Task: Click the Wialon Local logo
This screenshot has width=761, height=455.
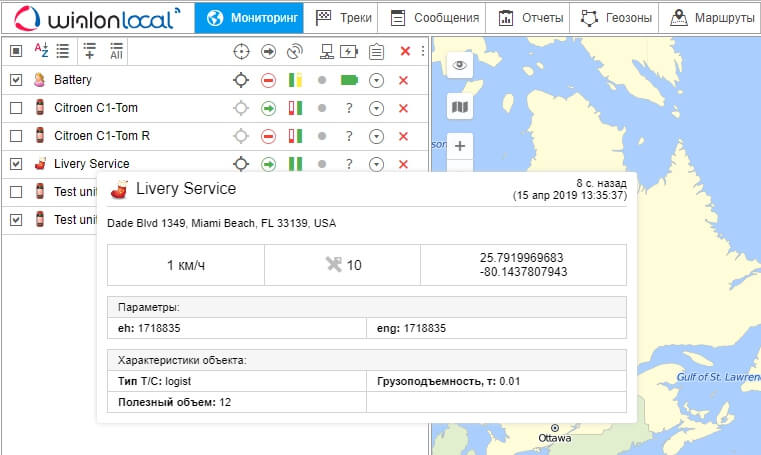Action: [96, 17]
